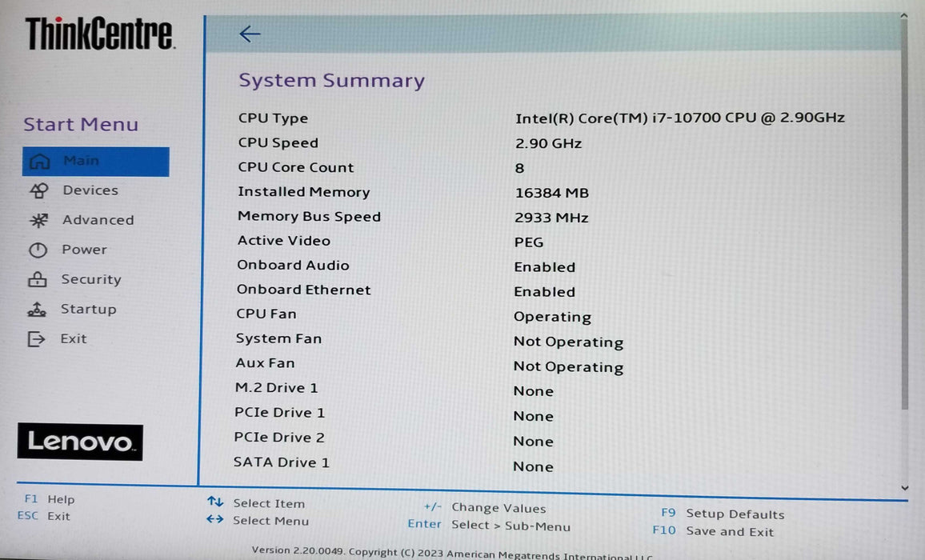The image size is (925, 560).
Task: Click the SATA Drive 1 label
Action: [282, 462]
